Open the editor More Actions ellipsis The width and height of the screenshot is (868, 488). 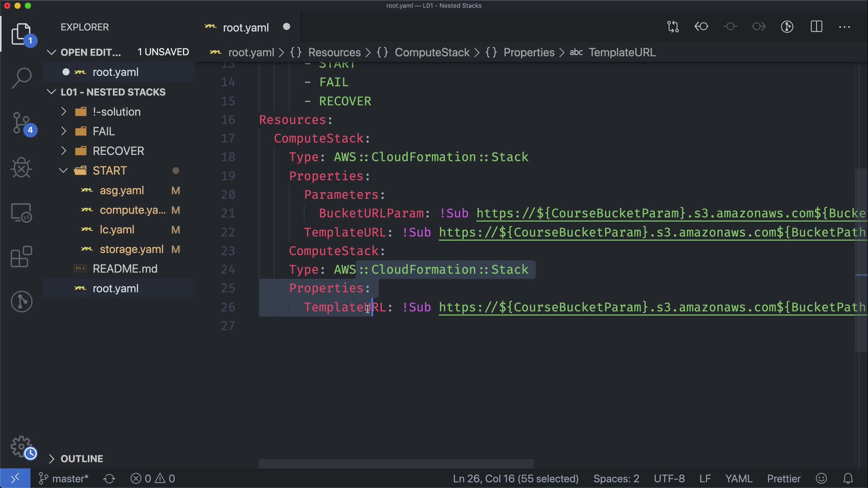point(844,27)
